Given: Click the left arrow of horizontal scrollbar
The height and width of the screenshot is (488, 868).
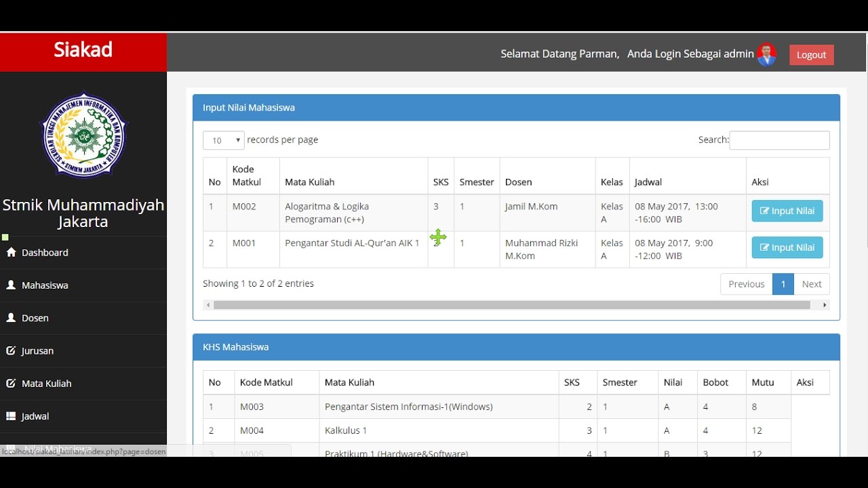Looking at the screenshot, I should pos(208,305).
